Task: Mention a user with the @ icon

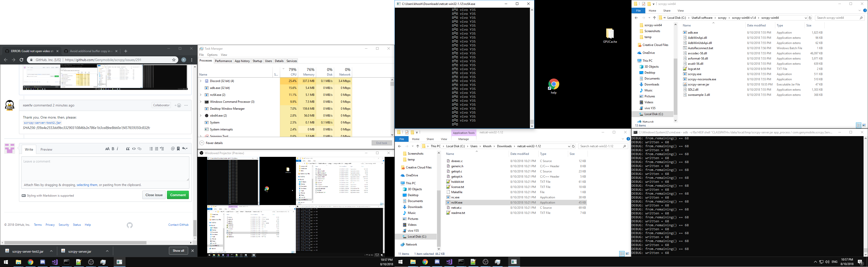Action: 173,149
